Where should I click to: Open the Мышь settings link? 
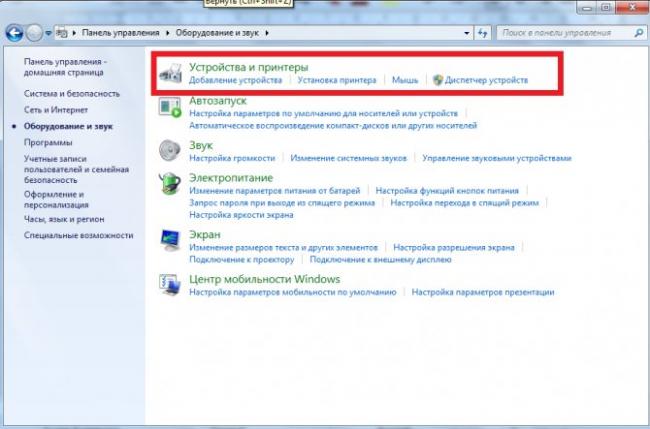(405, 80)
